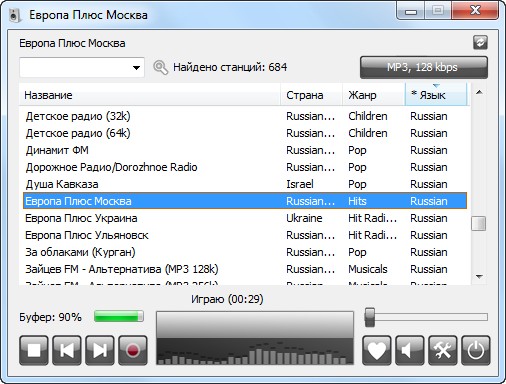The height and width of the screenshot is (384, 506).
Task: Mute sound using the speaker icon
Action: [410, 350]
